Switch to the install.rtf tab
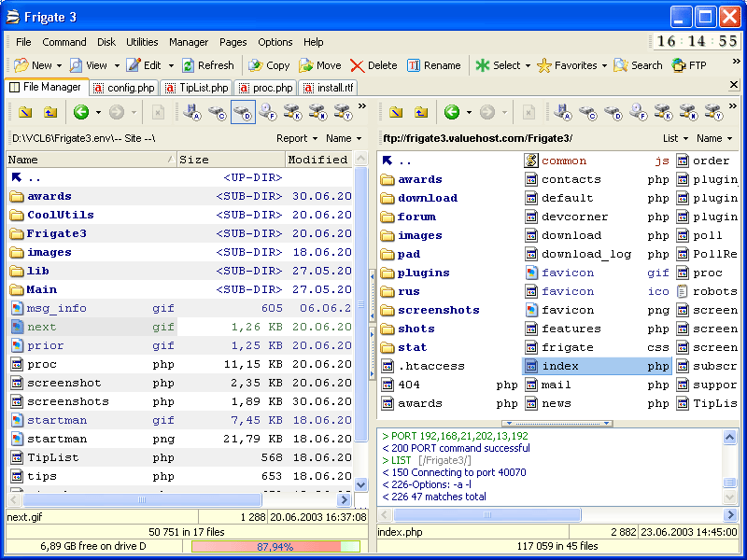This screenshot has height=560, width=747. tap(329, 88)
